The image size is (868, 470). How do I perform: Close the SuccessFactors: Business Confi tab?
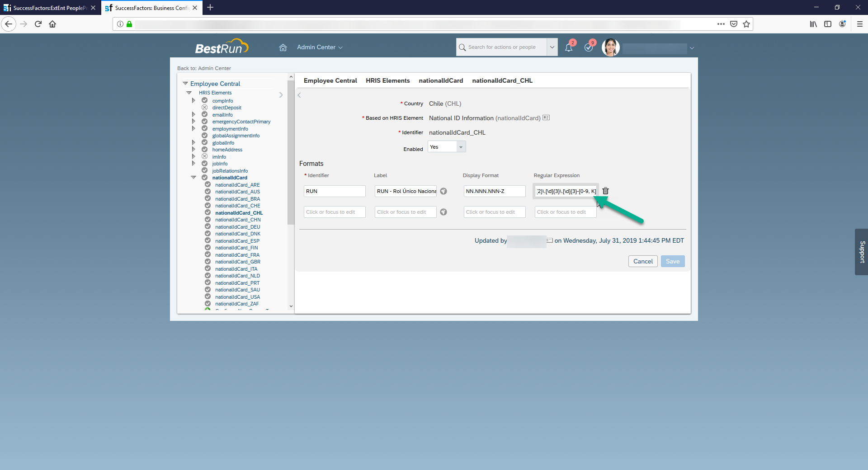pyautogui.click(x=195, y=8)
